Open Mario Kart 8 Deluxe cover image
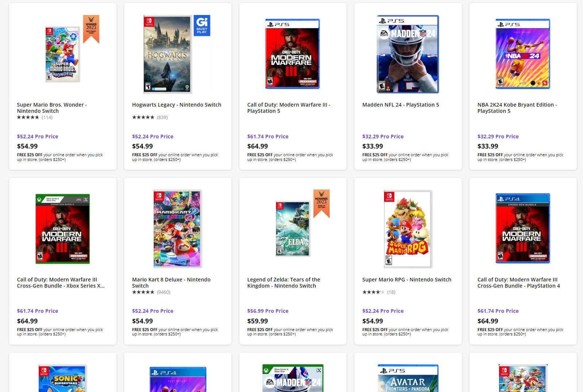Screen dimensions: 583x392 pos(177,229)
